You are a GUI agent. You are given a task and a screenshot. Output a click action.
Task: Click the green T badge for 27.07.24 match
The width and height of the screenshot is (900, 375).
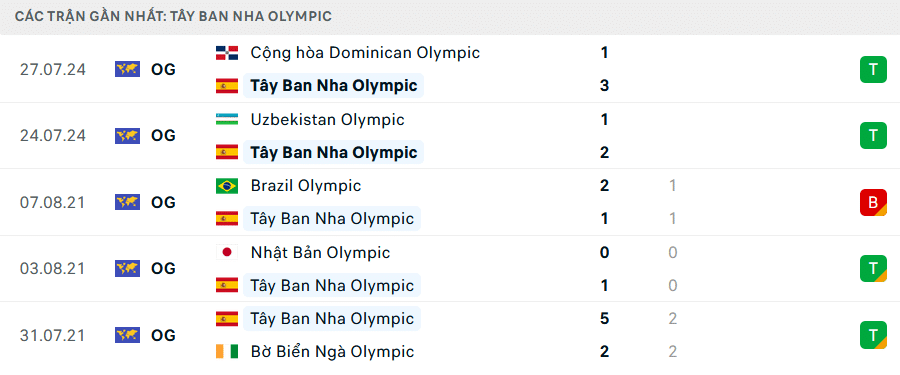[873, 69]
